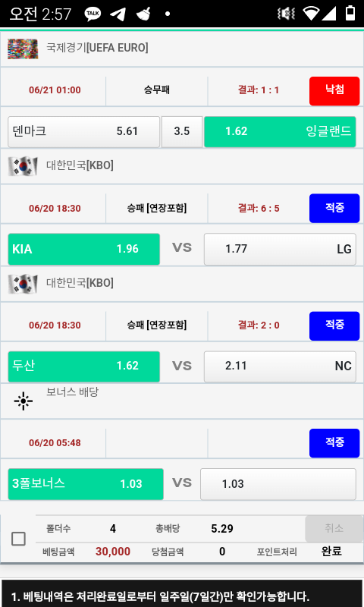Select the draw 3.5 odds box

[x=182, y=131]
